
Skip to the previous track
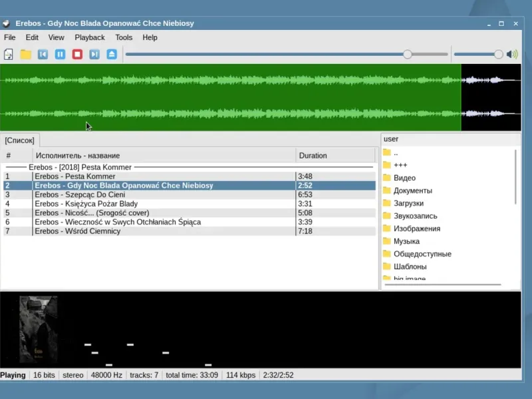(43, 55)
